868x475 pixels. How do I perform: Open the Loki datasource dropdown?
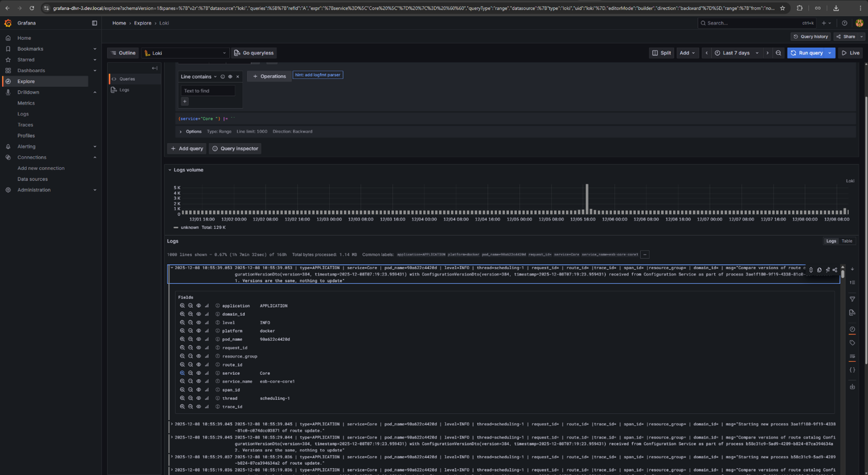click(x=185, y=53)
